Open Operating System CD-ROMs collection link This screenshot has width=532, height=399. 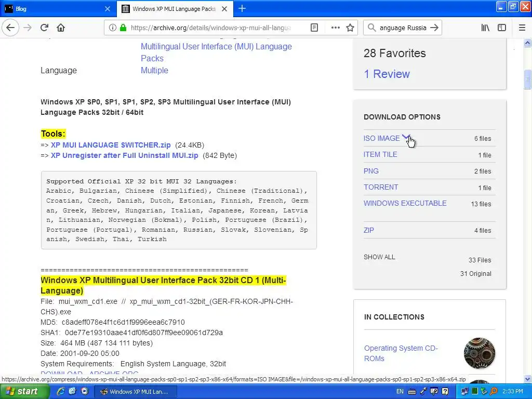401,353
